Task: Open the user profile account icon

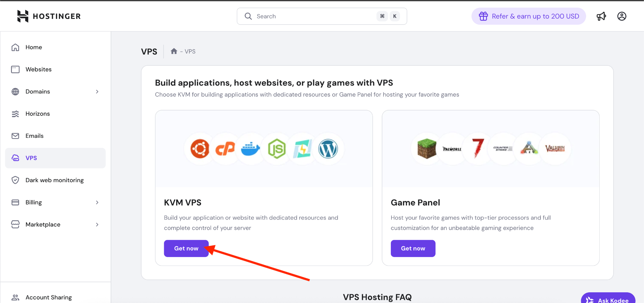Action: pyautogui.click(x=622, y=16)
